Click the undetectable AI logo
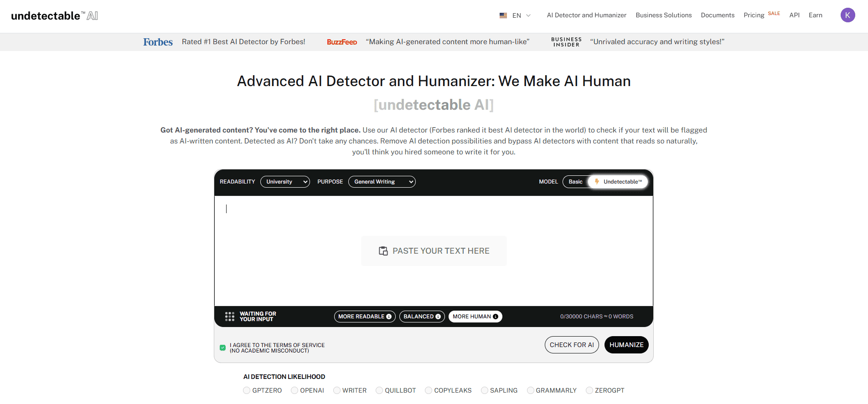This screenshot has width=868, height=404. (55, 15)
